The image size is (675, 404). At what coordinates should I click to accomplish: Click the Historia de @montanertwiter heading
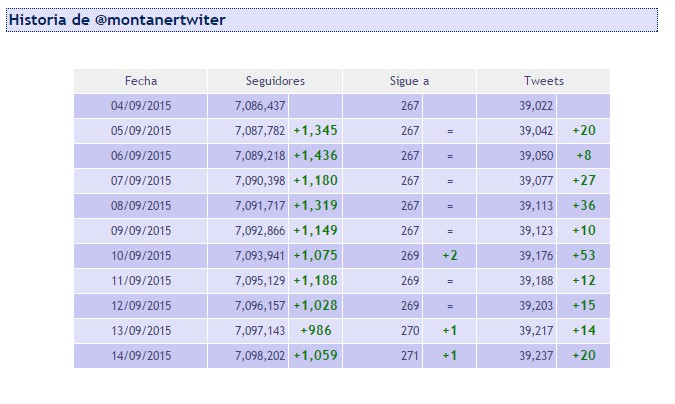click(x=117, y=20)
